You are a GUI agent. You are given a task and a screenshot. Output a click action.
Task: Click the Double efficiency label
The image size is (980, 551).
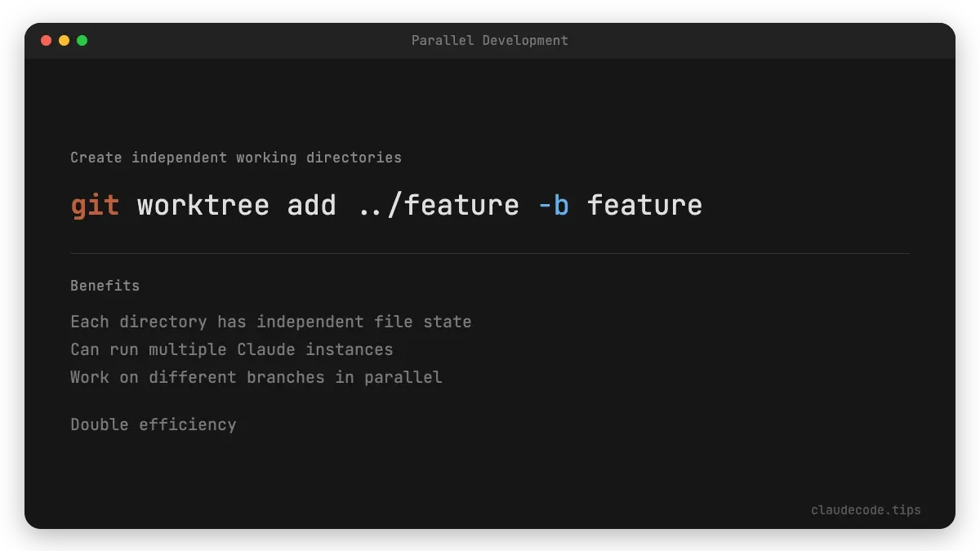tap(153, 424)
